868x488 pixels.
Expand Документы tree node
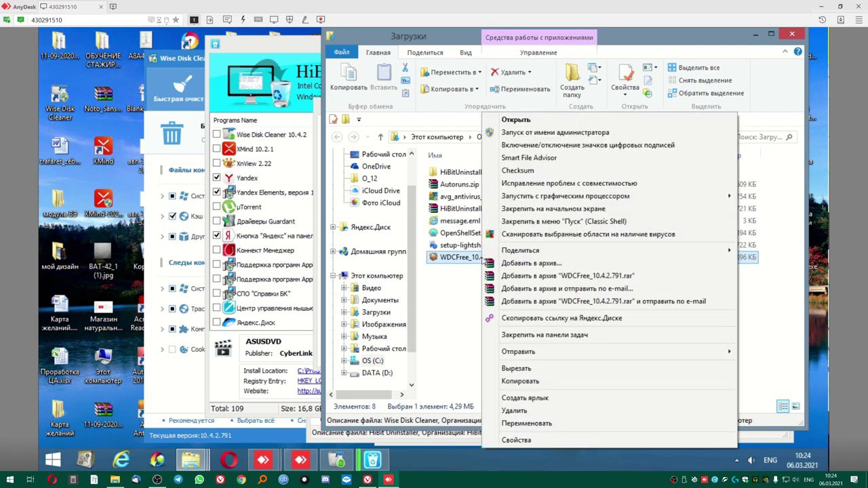tap(344, 300)
